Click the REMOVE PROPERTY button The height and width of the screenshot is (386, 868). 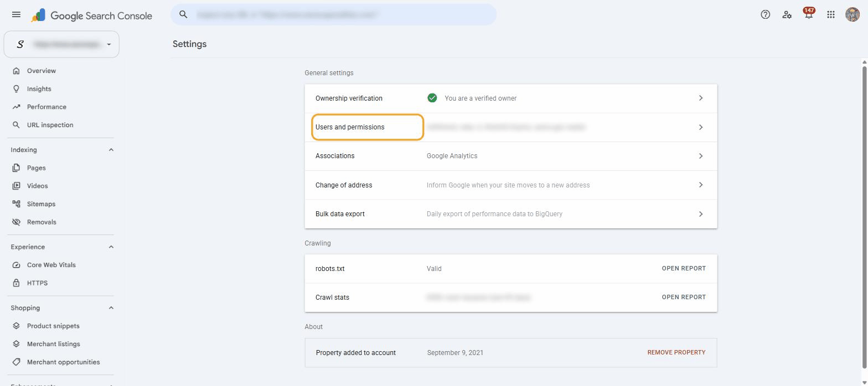coord(676,352)
